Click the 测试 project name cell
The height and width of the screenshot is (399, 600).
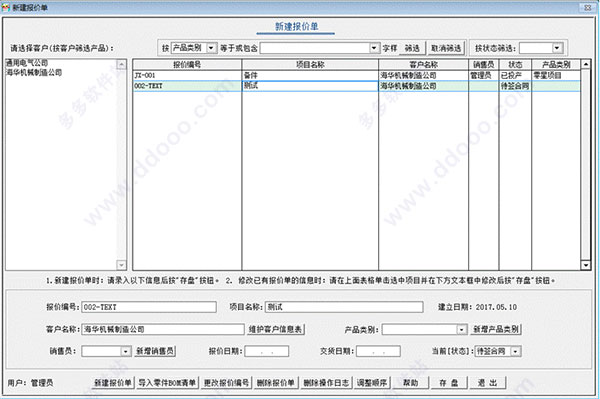pyautogui.click(x=310, y=86)
